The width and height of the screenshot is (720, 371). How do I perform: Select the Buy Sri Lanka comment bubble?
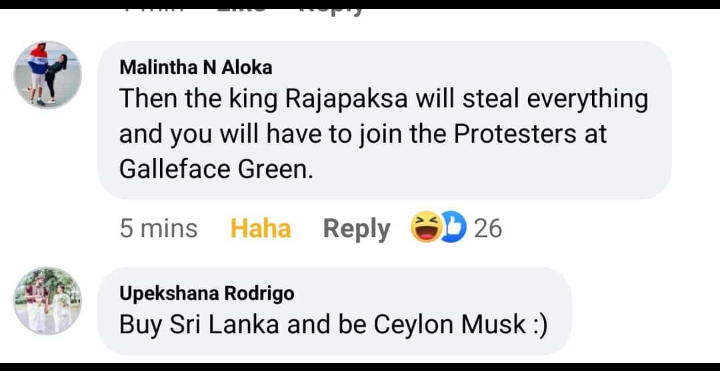334,311
